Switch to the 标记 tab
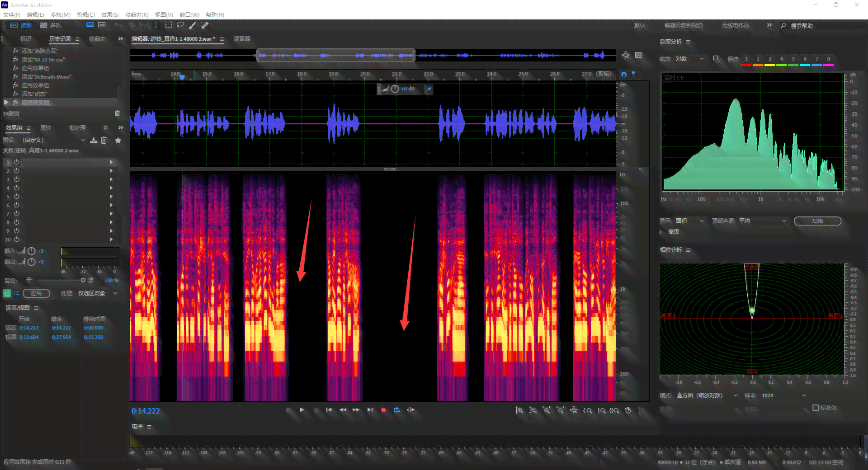The height and width of the screenshot is (470, 868). [26, 39]
